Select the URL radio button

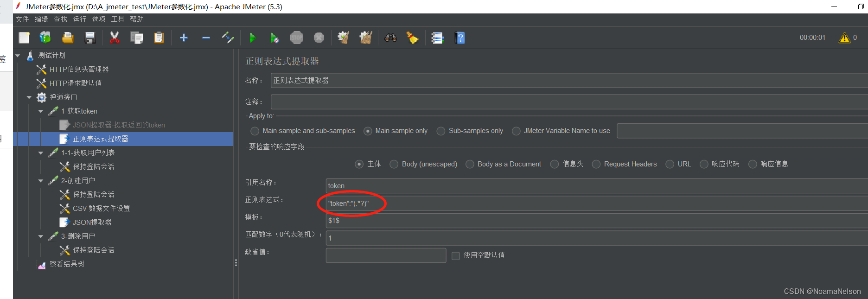tap(670, 164)
